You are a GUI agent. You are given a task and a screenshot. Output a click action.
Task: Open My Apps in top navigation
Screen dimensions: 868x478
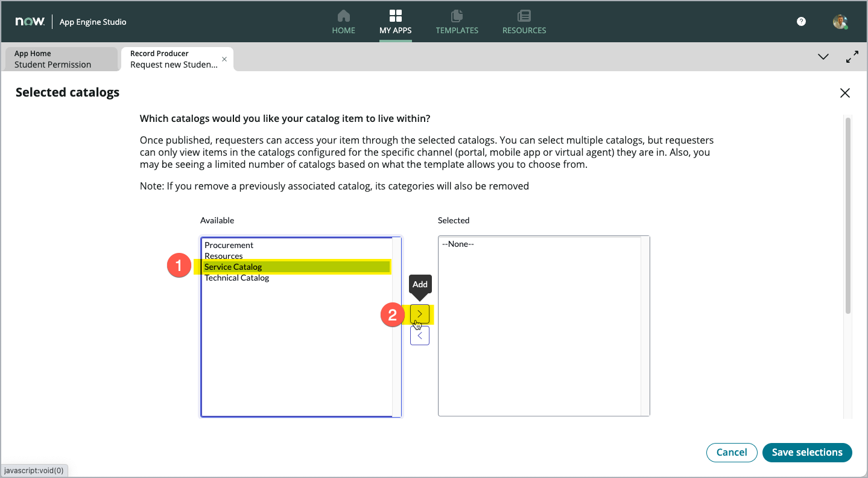[x=396, y=22]
